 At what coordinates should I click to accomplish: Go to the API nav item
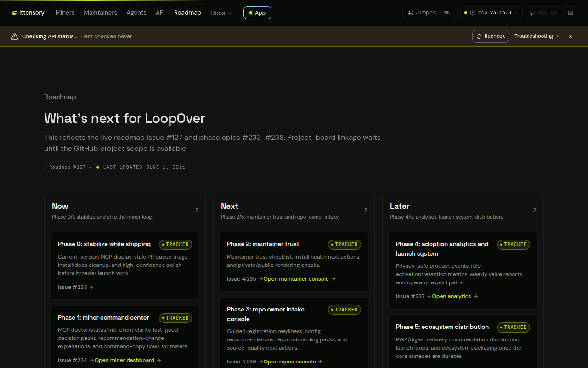[160, 13]
